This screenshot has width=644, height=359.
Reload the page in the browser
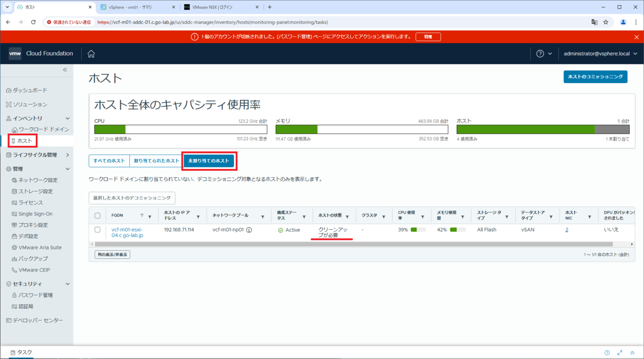click(x=33, y=22)
